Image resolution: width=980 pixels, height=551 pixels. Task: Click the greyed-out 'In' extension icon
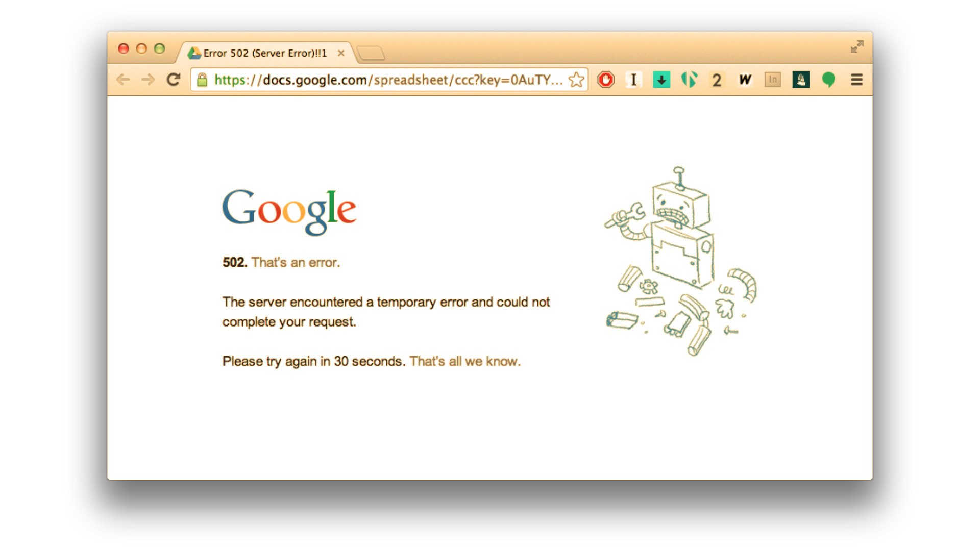[x=773, y=80]
